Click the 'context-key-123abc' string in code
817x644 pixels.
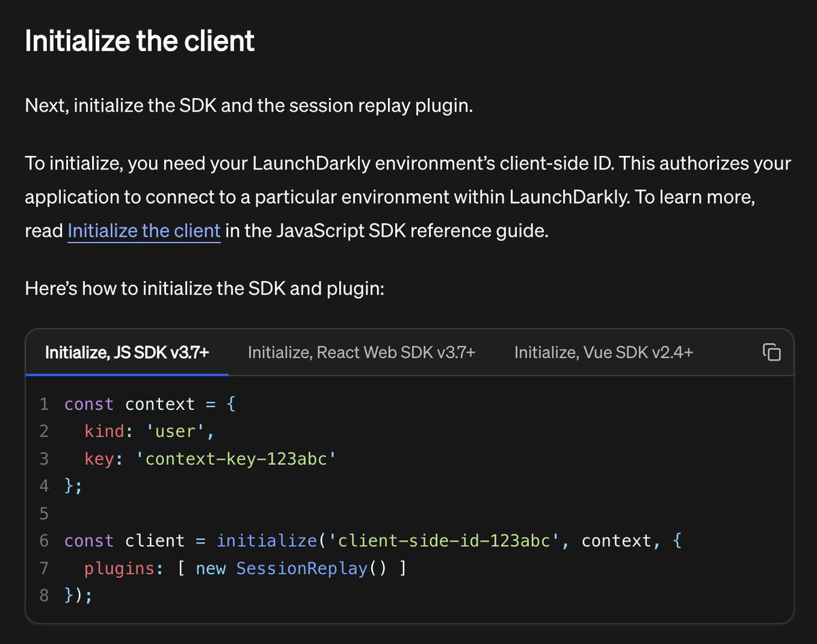coord(237,459)
